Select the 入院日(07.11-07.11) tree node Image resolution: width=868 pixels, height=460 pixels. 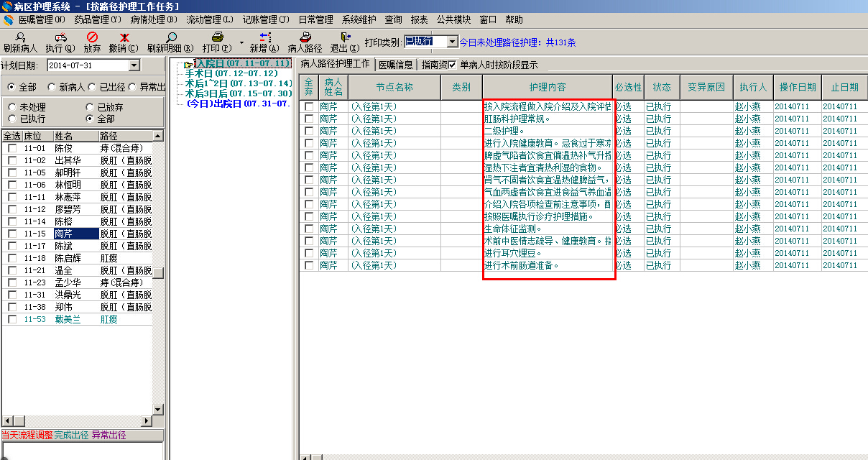(x=243, y=64)
